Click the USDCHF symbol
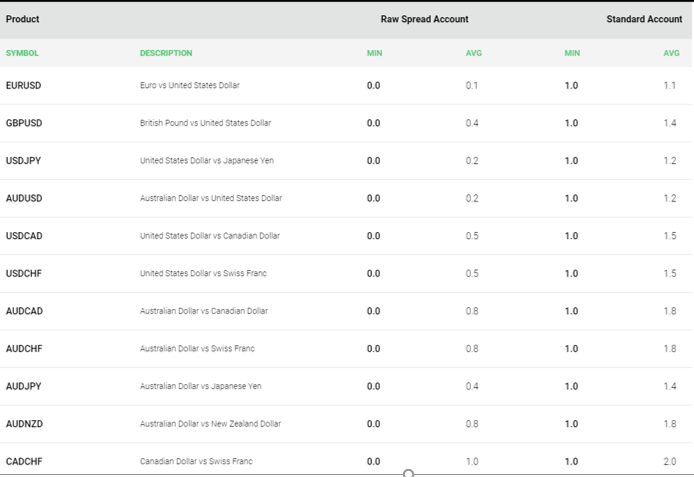 pos(24,274)
